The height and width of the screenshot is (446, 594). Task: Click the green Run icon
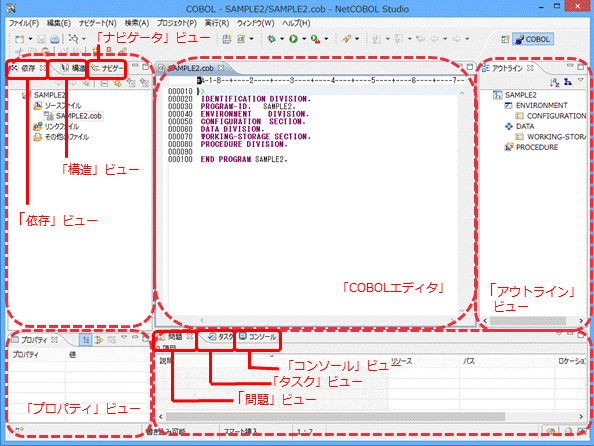294,39
